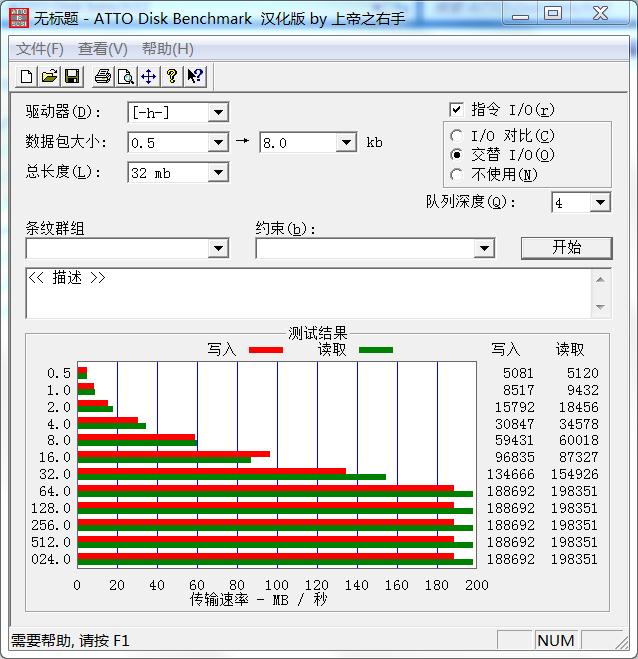This screenshot has height=659, width=638.
Task: Click write value 5081
Action: click(x=518, y=373)
